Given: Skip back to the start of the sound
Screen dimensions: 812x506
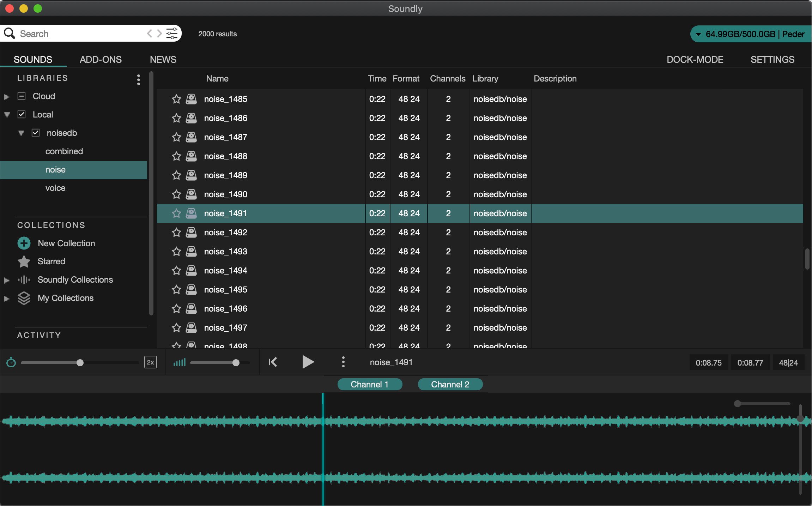Looking at the screenshot, I should click(273, 362).
